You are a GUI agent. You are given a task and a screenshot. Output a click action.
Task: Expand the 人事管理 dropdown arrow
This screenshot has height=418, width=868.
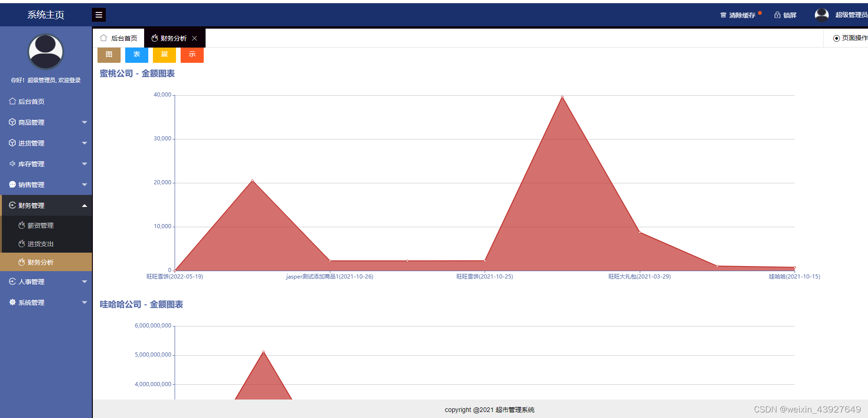point(85,282)
